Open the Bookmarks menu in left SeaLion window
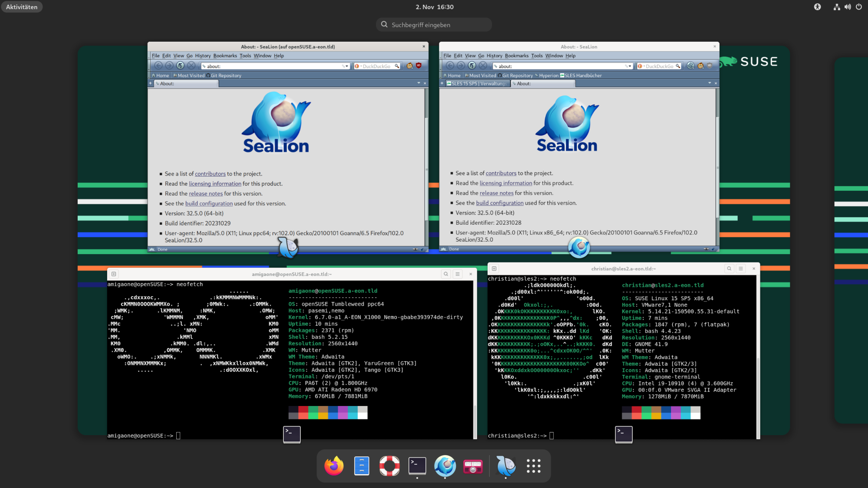 click(x=225, y=56)
